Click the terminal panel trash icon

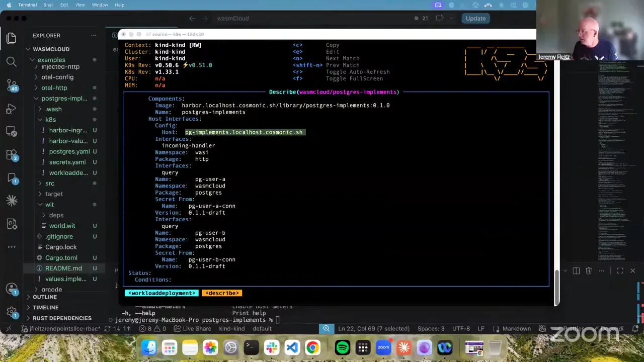[x=589, y=270]
